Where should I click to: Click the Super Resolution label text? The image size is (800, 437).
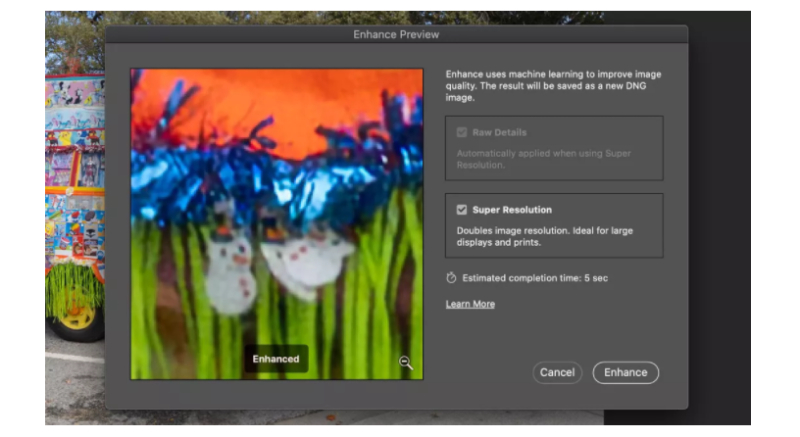[511, 210]
